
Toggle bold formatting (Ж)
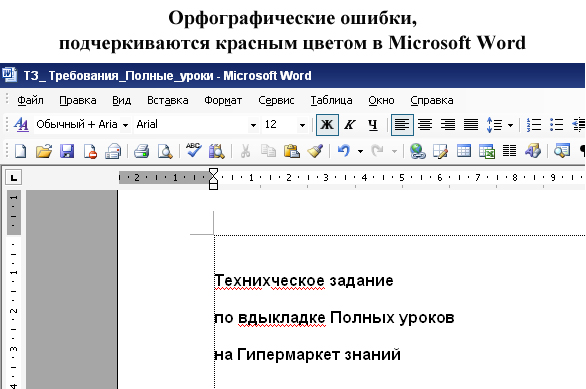click(327, 125)
